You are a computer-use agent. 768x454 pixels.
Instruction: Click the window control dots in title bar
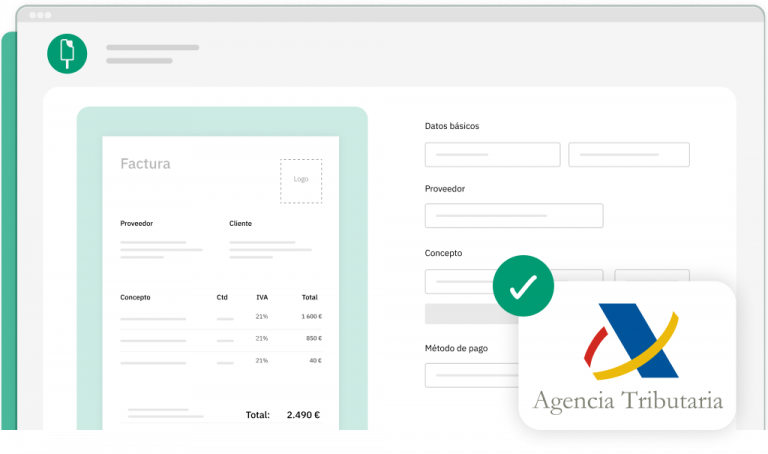(x=40, y=16)
